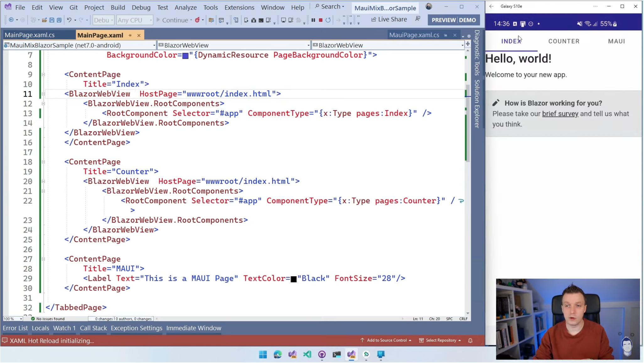
Task: Collapse the ContentPage block on line 27
Action: click(x=43, y=259)
